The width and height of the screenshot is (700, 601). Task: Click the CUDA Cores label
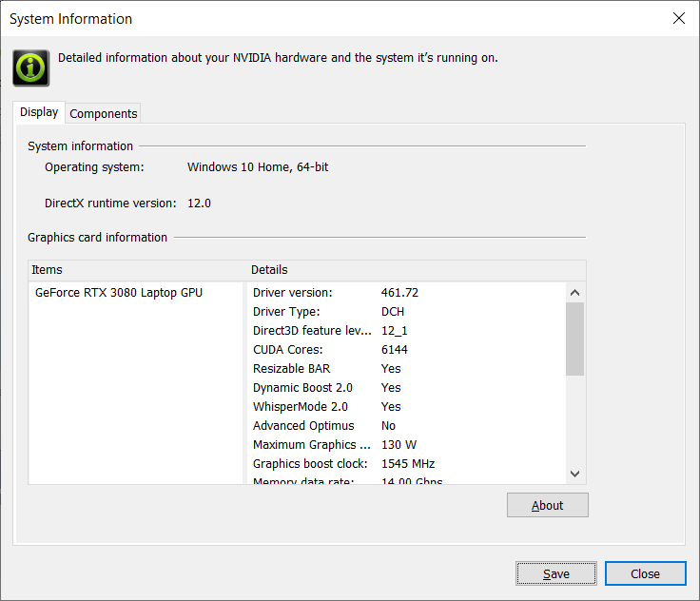point(287,350)
